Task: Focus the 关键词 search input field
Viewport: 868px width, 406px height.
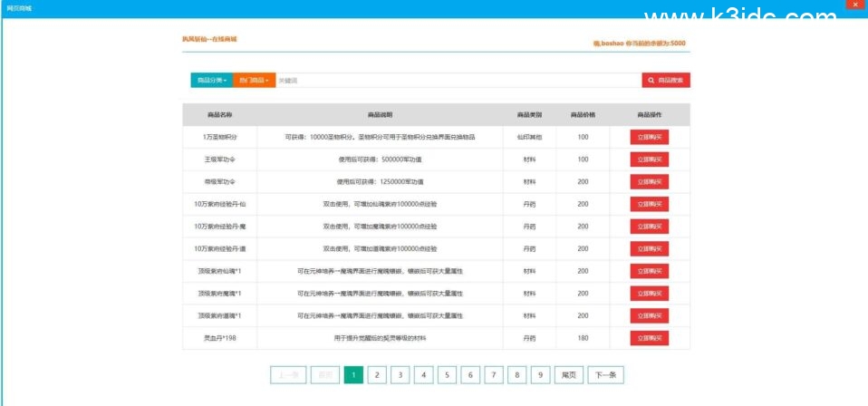Action: [x=458, y=81]
